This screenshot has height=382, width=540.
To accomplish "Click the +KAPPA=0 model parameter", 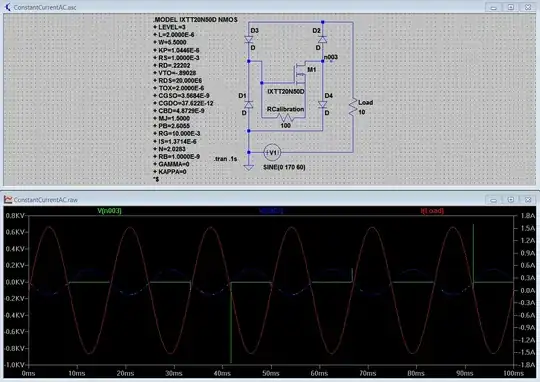I will pos(170,172).
